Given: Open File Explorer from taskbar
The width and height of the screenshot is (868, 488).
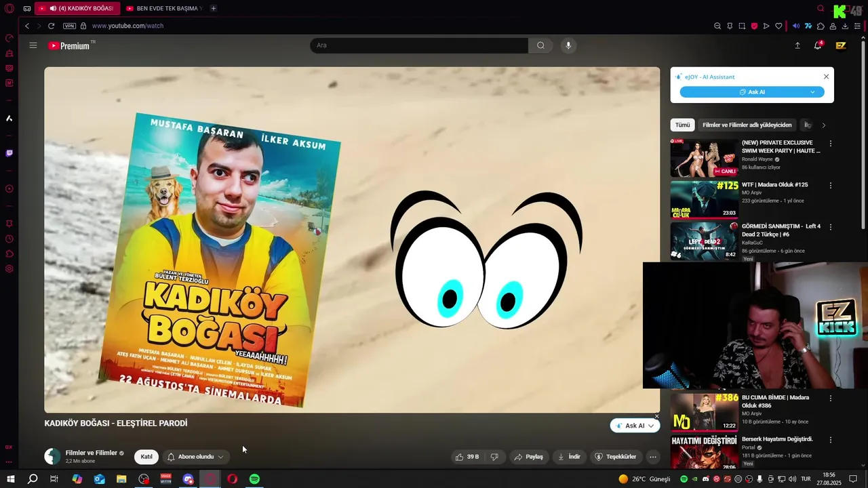Looking at the screenshot, I should 121,479.
